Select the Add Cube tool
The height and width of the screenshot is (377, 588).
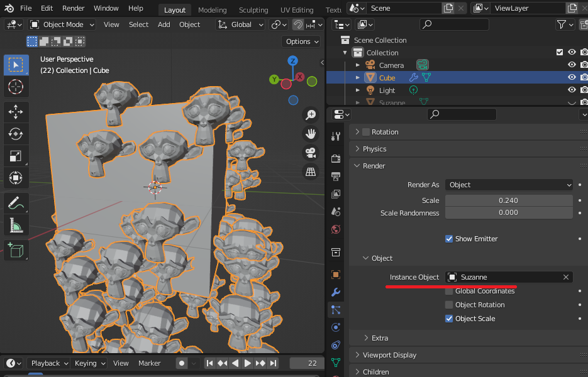coord(16,250)
